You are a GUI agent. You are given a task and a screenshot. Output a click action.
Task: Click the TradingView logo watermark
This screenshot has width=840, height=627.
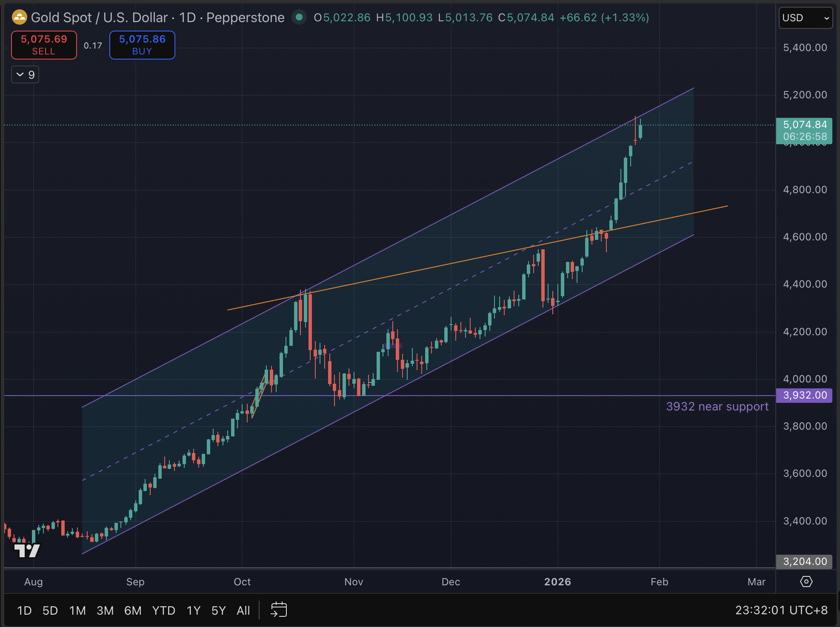tap(27, 551)
